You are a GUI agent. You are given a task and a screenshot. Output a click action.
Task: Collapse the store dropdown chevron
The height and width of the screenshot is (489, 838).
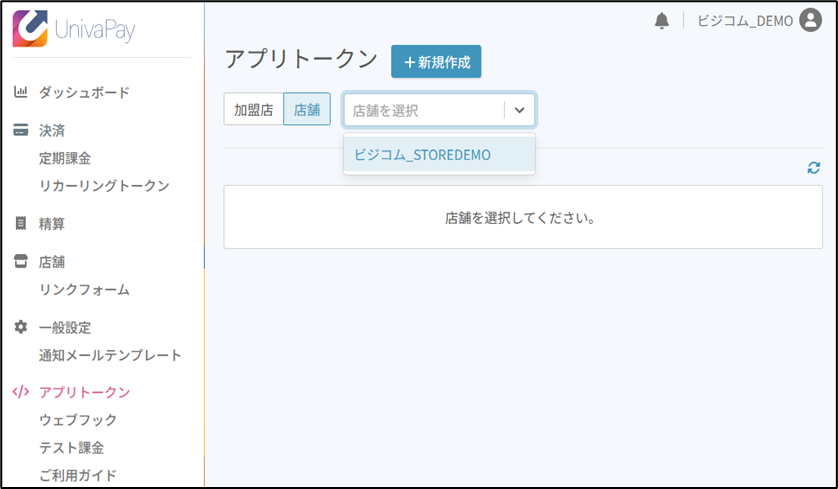click(x=519, y=110)
